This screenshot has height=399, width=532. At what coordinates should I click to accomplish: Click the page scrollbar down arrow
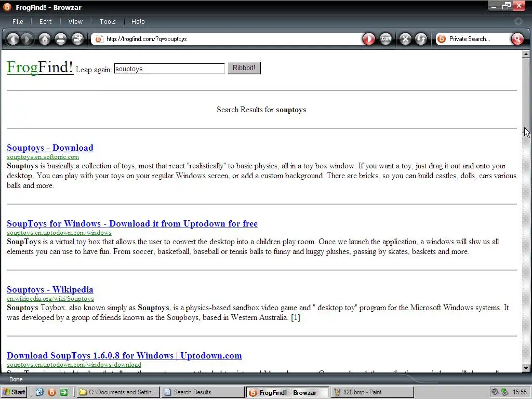coord(526,368)
